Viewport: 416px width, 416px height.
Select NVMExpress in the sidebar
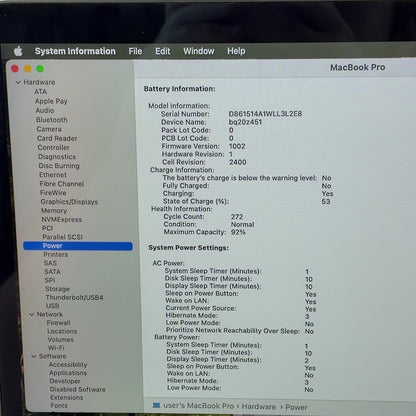coord(62,219)
